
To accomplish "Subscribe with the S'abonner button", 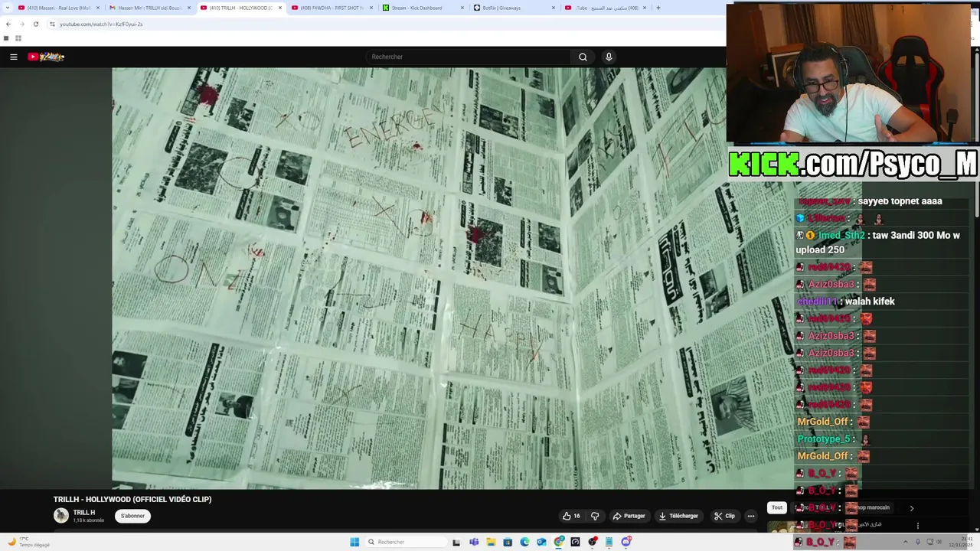I will [132, 516].
